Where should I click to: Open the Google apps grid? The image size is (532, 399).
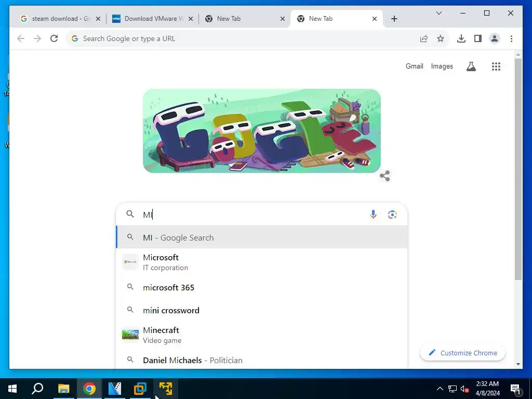point(496,66)
